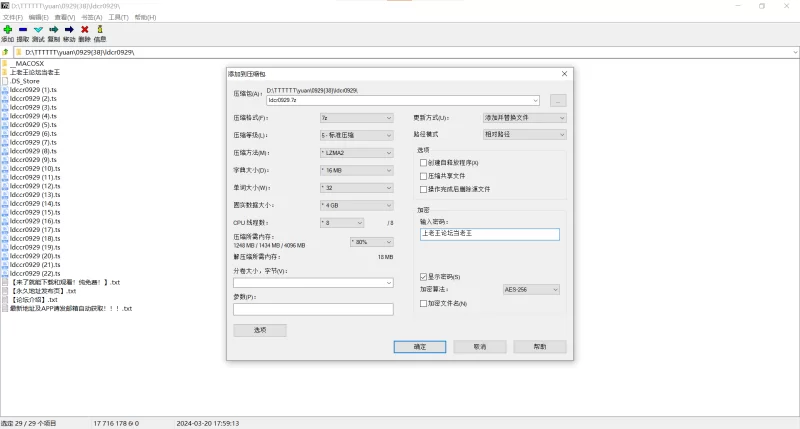Enable the create self-extracting archive (创建自释放程序) checkbox

click(424, 162)
